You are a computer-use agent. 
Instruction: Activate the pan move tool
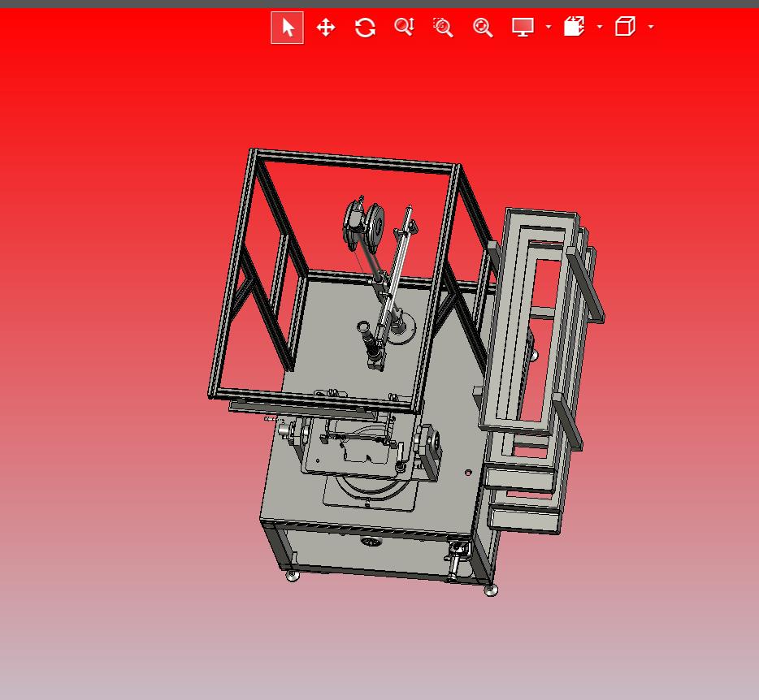coord(326,28)
